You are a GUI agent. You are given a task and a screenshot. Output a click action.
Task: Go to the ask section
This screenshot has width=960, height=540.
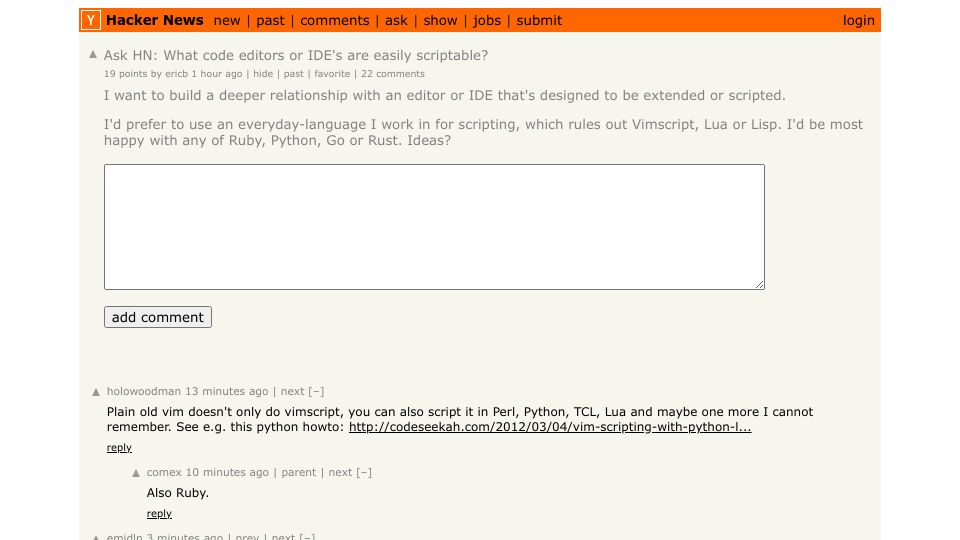[396, 21]
